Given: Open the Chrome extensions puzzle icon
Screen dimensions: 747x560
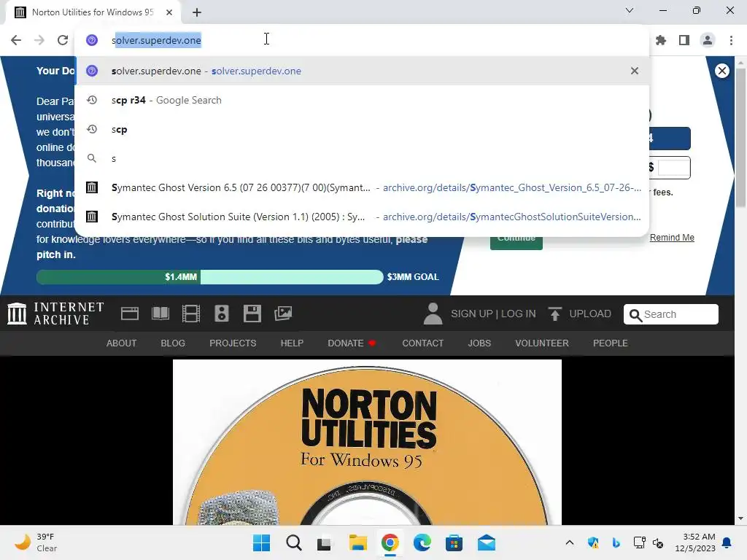Looking at the screenshot, I should [x=661, y=41].
